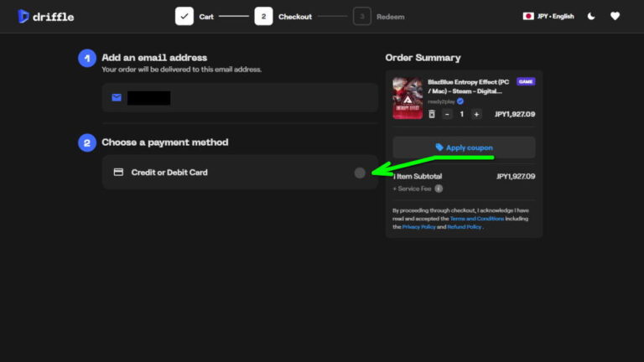Toggle dark mode with the moon icon
Image resolution: width=644 pixels, height=362 pixels.
pos(591,16)
